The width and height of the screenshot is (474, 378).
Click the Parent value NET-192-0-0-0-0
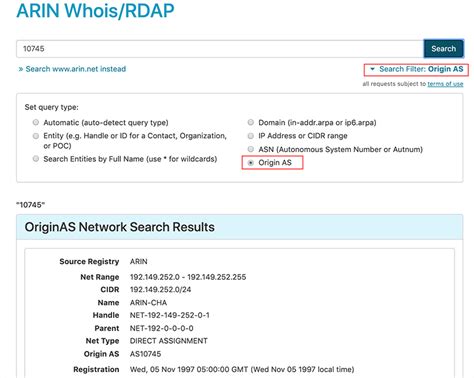click(x=162, y=328)
